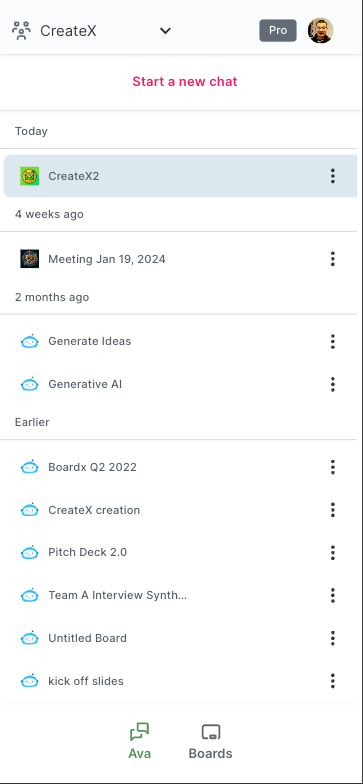Screen dimensions: 363x784
Task: Click the Meeting Jan 19, 2024 thumbnail icon
Action: (30, 259)
